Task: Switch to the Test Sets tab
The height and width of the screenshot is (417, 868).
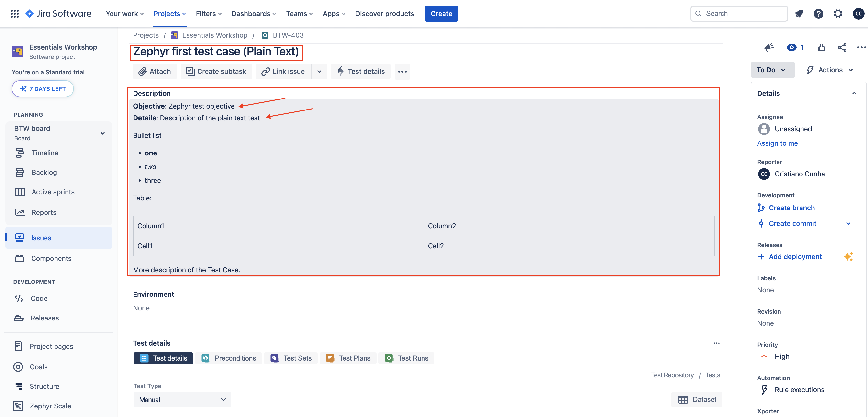Action: click(291, 358)
